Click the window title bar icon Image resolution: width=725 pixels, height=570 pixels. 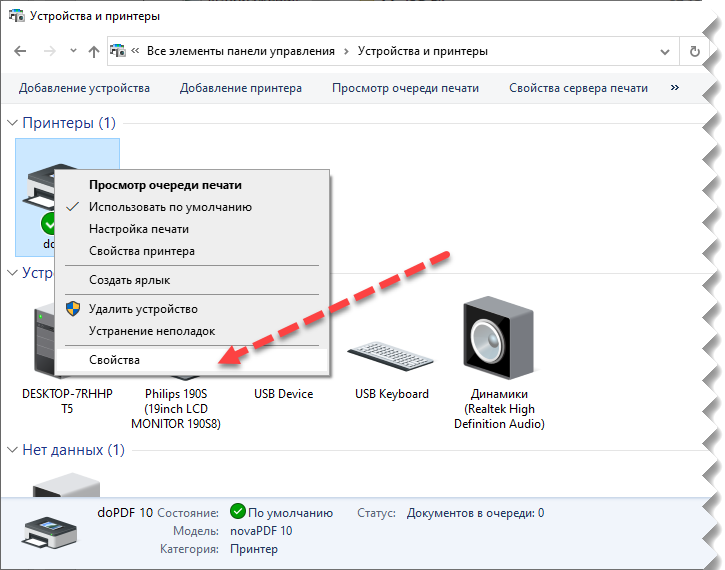point(17,16)
